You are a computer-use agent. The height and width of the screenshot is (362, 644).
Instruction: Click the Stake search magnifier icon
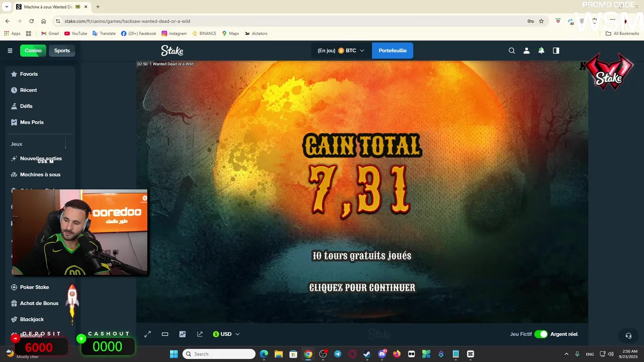coord(512,50)
